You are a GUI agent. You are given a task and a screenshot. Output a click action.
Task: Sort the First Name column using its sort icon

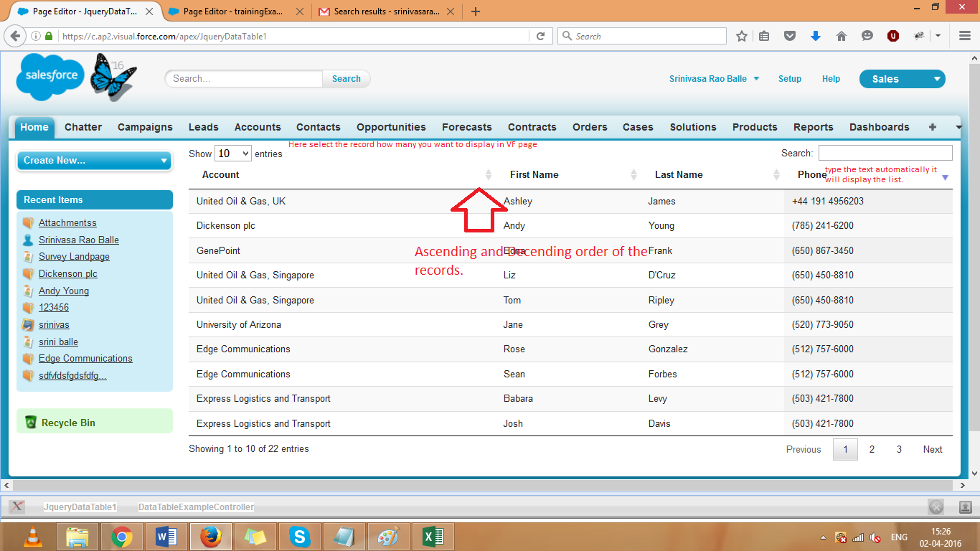pos(633,174)
